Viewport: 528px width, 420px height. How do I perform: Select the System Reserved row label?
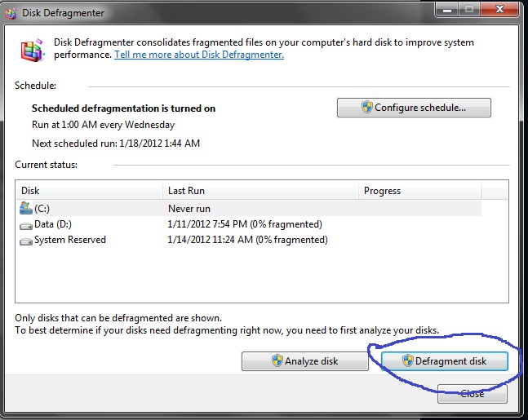click(x=70, y=240)
